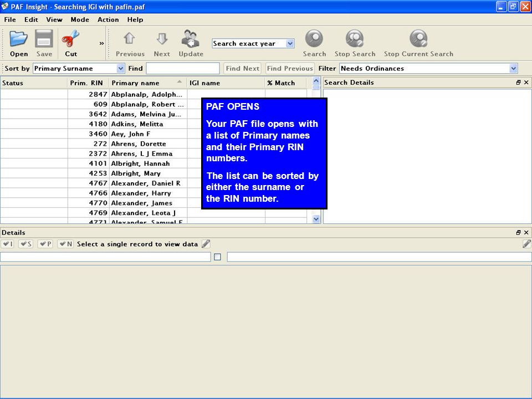Open the Sort by Primary Surname dropdown

click(121, 69)
